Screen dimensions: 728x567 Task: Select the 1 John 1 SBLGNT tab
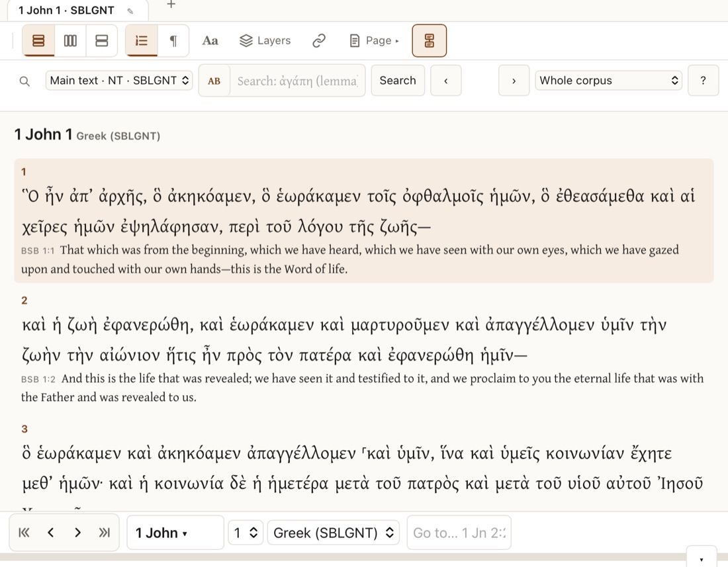[66, 10]
